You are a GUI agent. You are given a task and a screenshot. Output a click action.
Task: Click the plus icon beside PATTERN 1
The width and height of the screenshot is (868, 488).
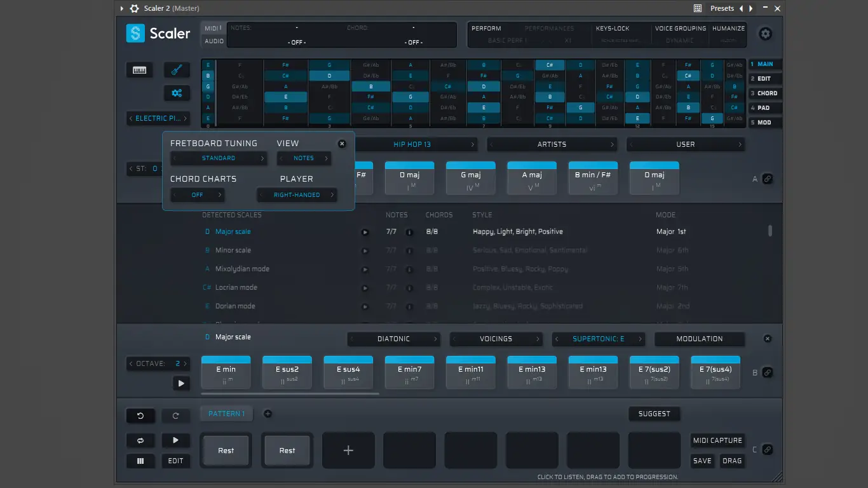tap(268, 413)
